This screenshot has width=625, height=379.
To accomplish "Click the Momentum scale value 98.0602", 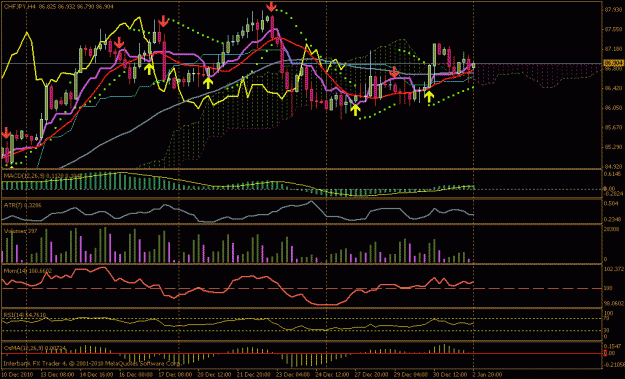I will coord(614,303).
